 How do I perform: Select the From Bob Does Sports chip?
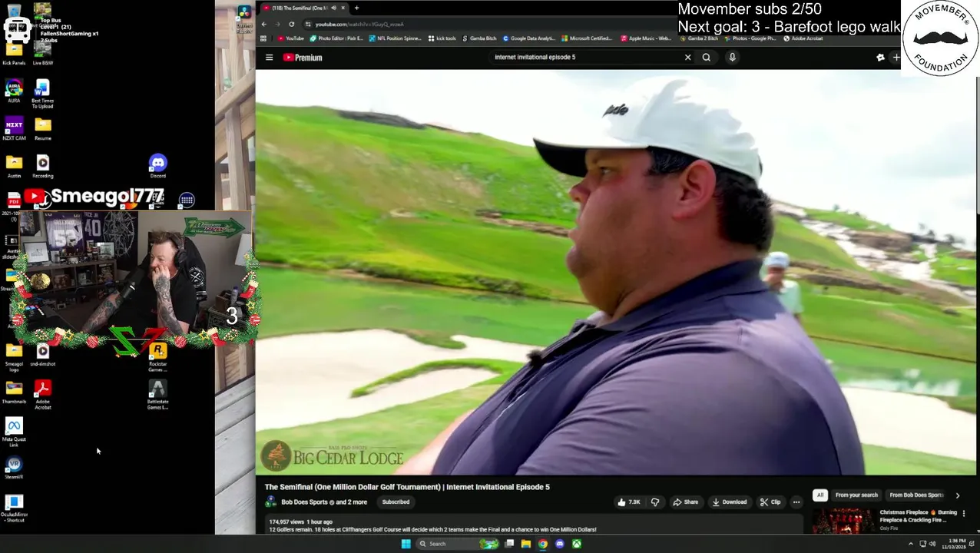click(x=915, y=495)
